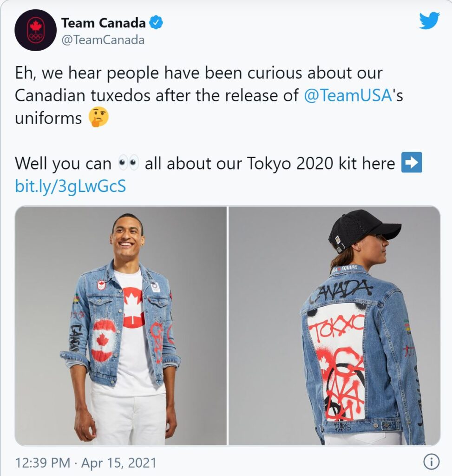This screenshot has width=452, height=476.
Task: Click the CANADA graffiti on the jacket back
Action: pyautogui.click(x=341, y=292)
